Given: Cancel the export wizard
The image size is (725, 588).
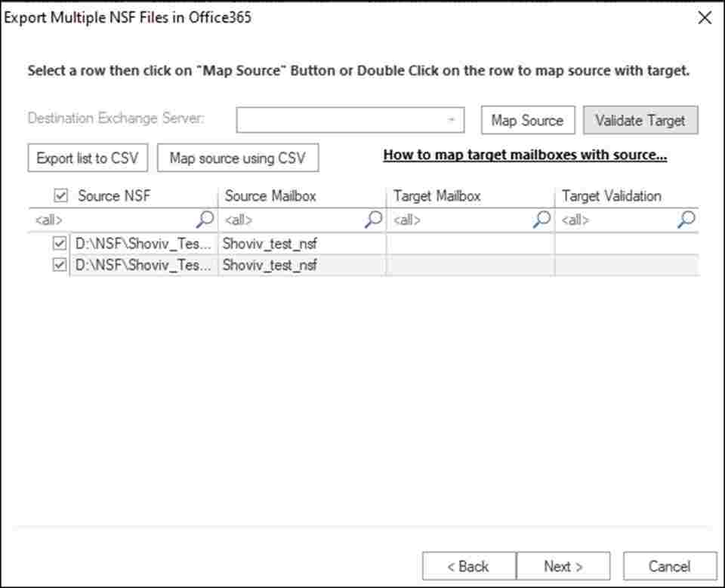Looking at the screenshot, I should (669, 566).
